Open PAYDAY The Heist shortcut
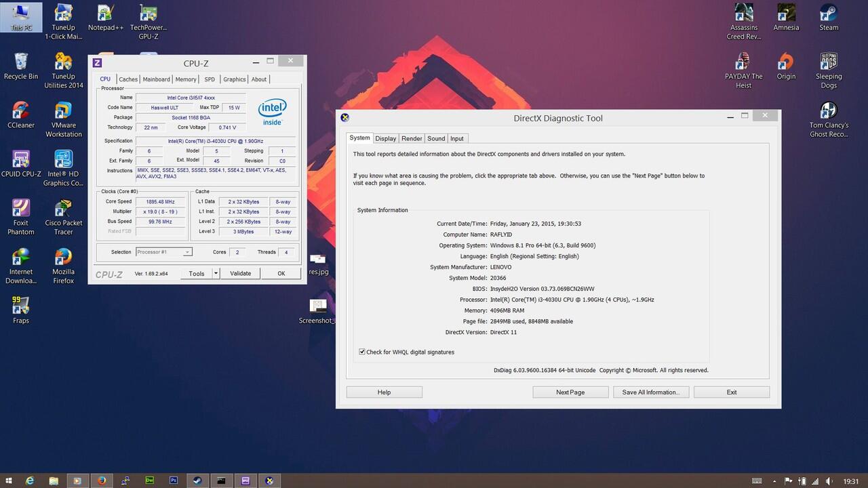 coord(744,70)
